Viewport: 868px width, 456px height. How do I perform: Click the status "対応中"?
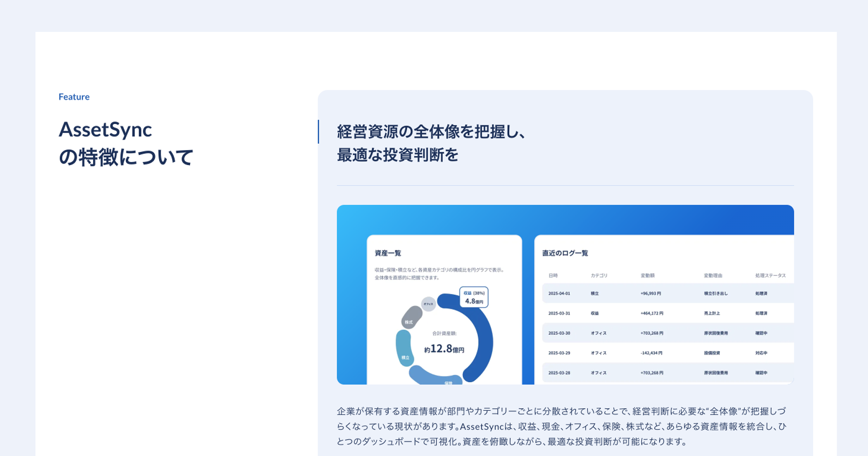point(761,353)
